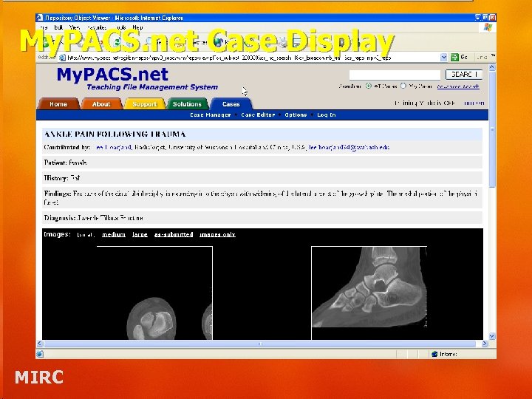The width and height of the screenshot is (532, 399).
Task: Click the Windows flag throbber icon
Action: click(x=488, y=27)
